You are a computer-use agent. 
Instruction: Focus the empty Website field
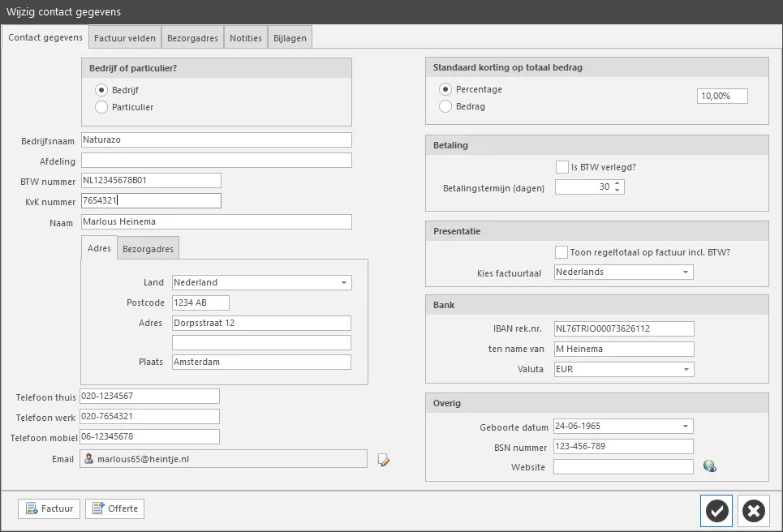click(x=623, y=466)
